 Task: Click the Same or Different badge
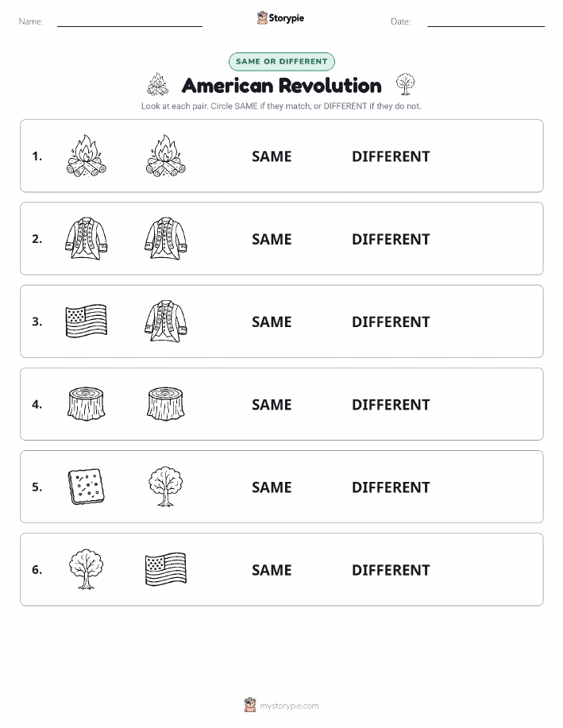281,61
